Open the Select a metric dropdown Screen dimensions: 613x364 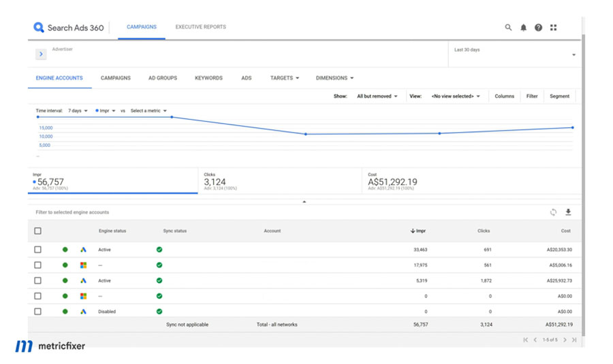point(148,111)
